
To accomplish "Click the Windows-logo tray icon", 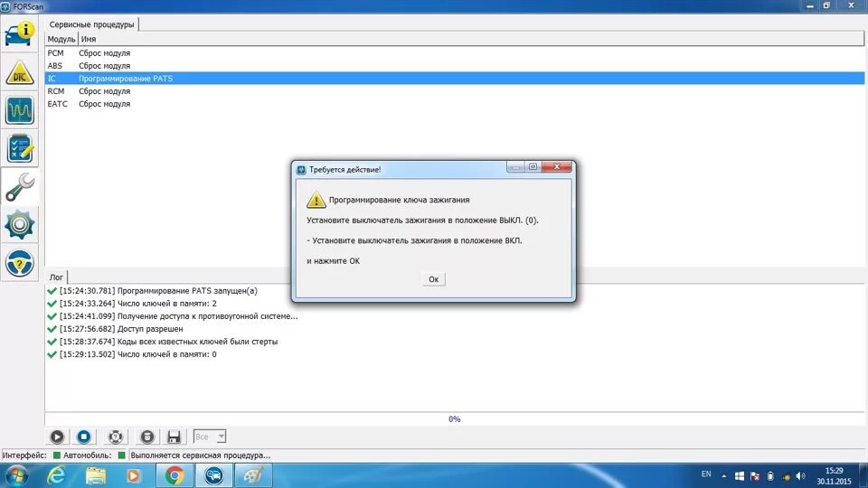I will point(739,476).
